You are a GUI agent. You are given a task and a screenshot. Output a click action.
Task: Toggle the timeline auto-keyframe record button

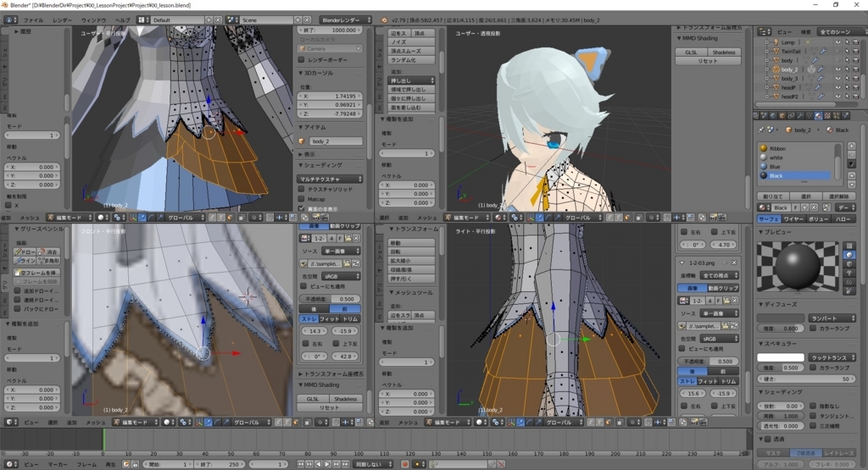(405, 464)
